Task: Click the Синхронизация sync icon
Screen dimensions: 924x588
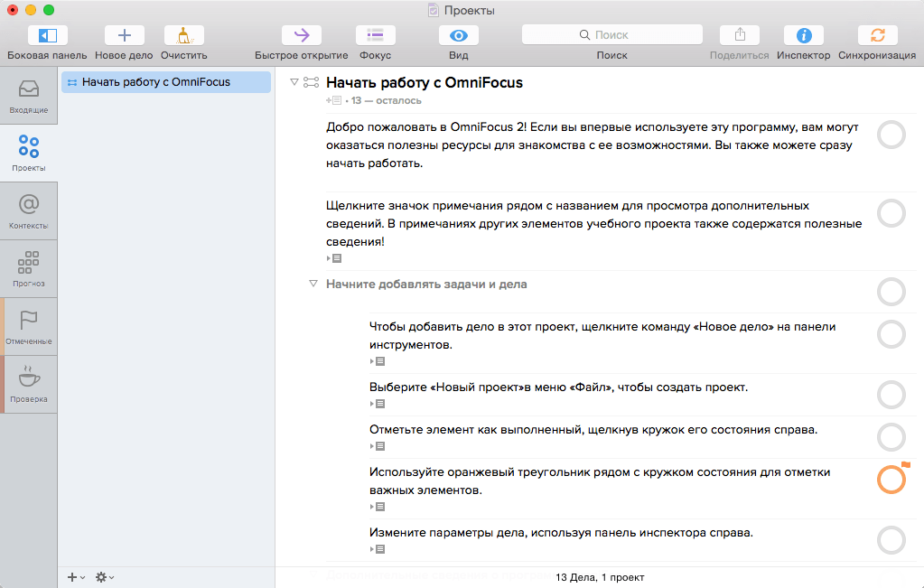Action: coord(877,35)
